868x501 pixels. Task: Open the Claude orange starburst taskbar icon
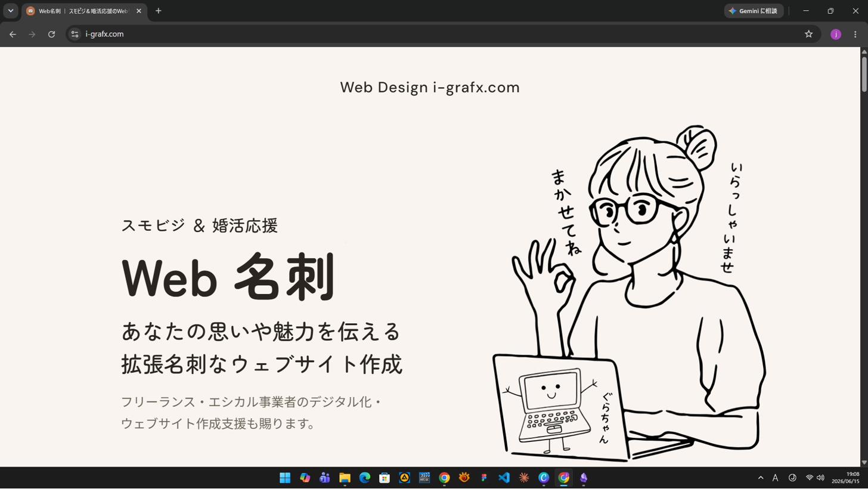tap(524, 478)
